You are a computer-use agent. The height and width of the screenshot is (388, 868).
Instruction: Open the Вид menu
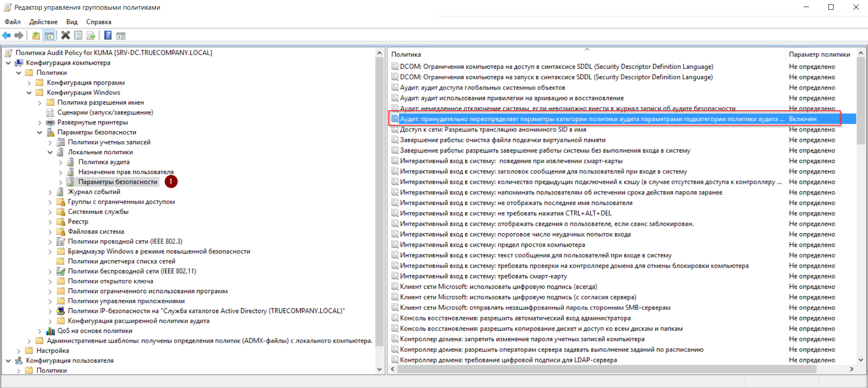click(x=72, y=22)
